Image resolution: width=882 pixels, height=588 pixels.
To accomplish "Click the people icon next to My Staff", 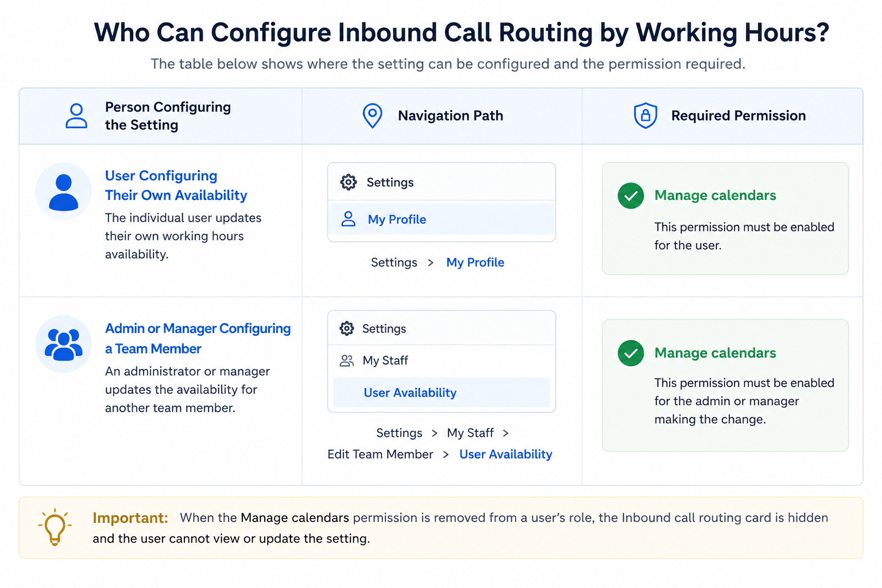I will tap(347, 361).
